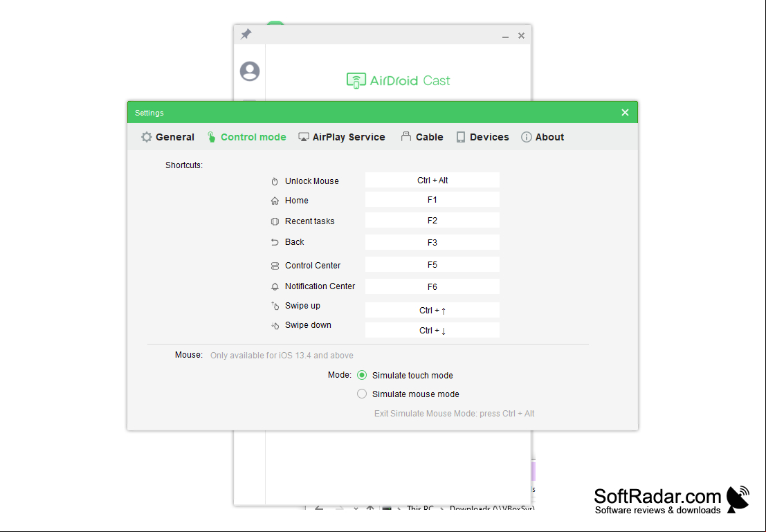This screenshot has height=532, width=766.
Task: Select Simulate touch mode radio button
Action: (x=361, y=375)
